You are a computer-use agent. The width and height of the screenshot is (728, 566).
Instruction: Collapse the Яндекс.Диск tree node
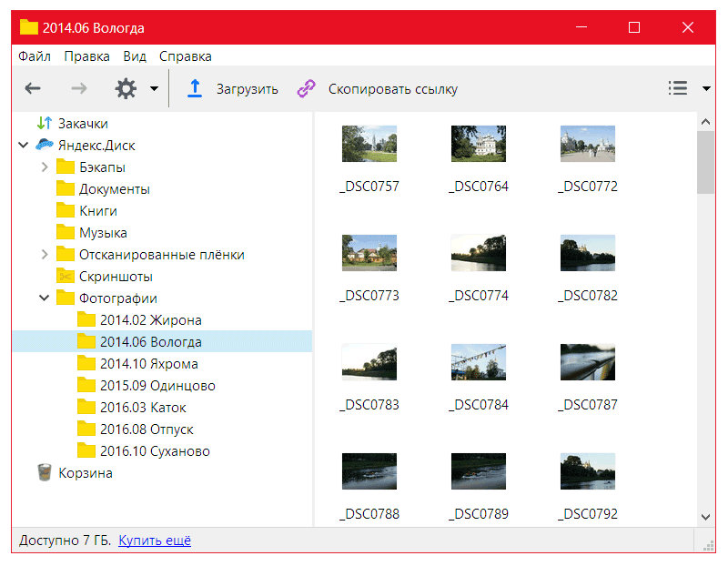(x=24, y=145)
